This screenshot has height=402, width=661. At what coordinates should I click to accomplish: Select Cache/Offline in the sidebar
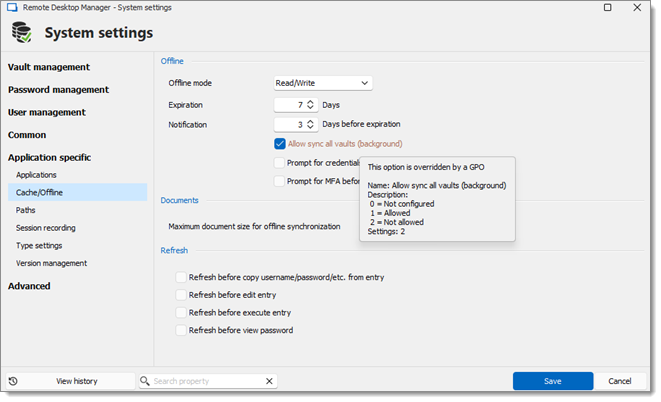pos(78,193)
